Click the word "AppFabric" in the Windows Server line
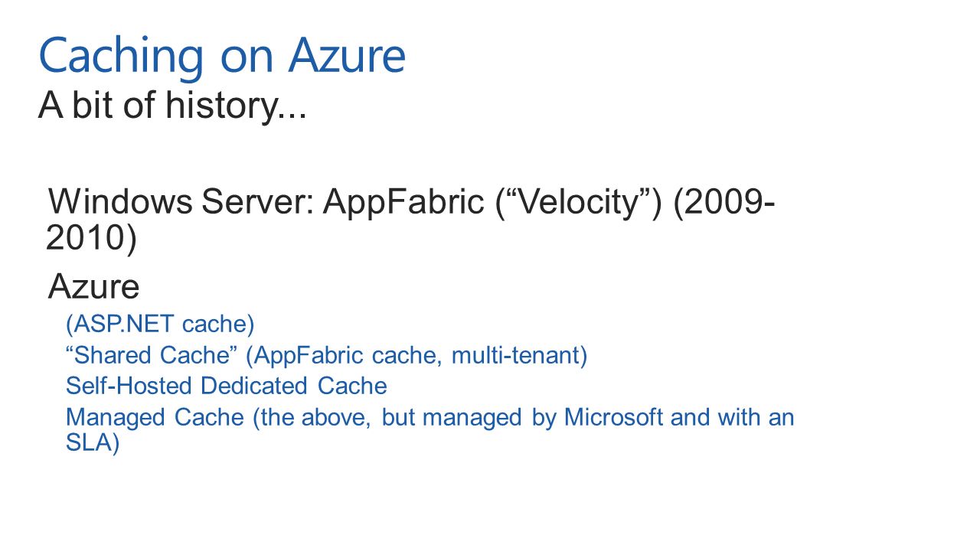 (x=404, y=203)
